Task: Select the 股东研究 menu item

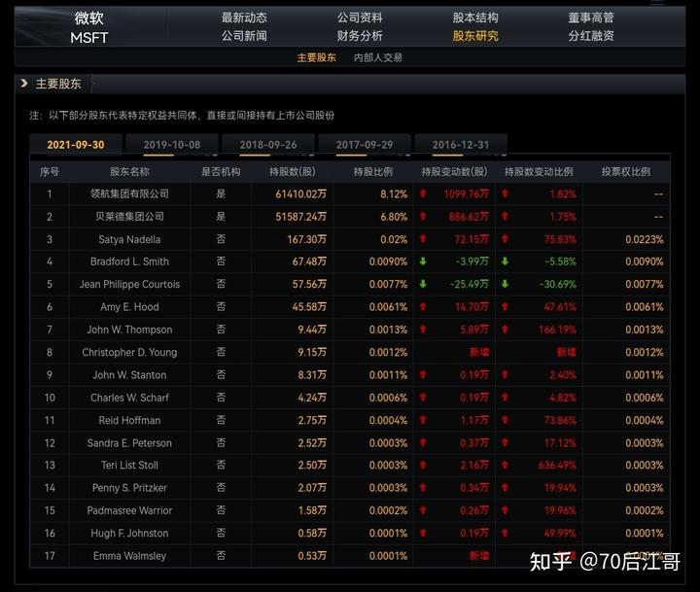Action: coord(475,36)
